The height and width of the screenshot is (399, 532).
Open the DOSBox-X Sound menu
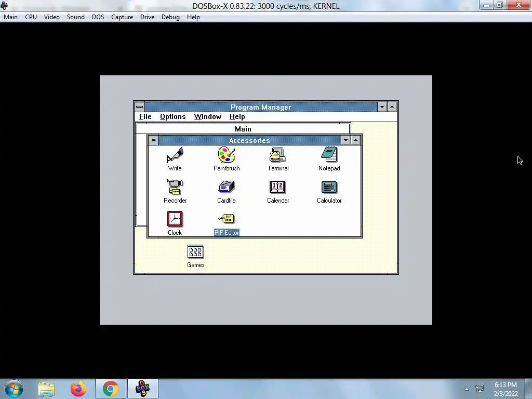click(x=76, y=17)
